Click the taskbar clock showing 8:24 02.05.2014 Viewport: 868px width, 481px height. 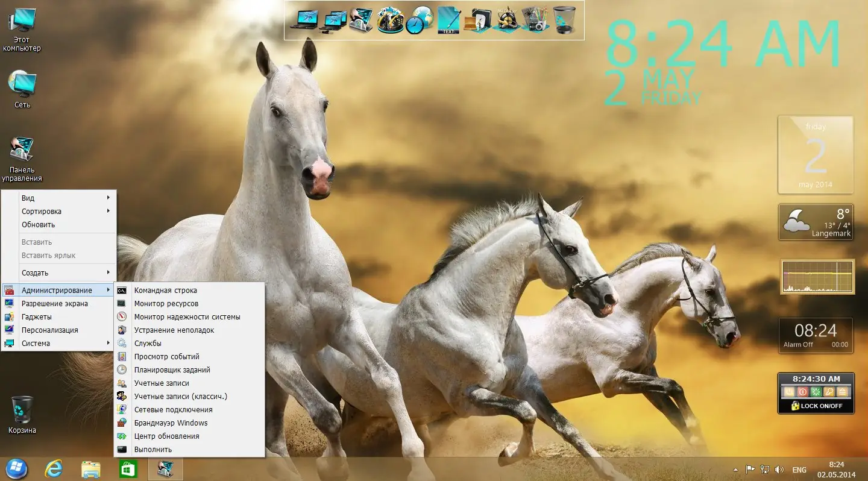pyautogui.click(x=836, y=469)
